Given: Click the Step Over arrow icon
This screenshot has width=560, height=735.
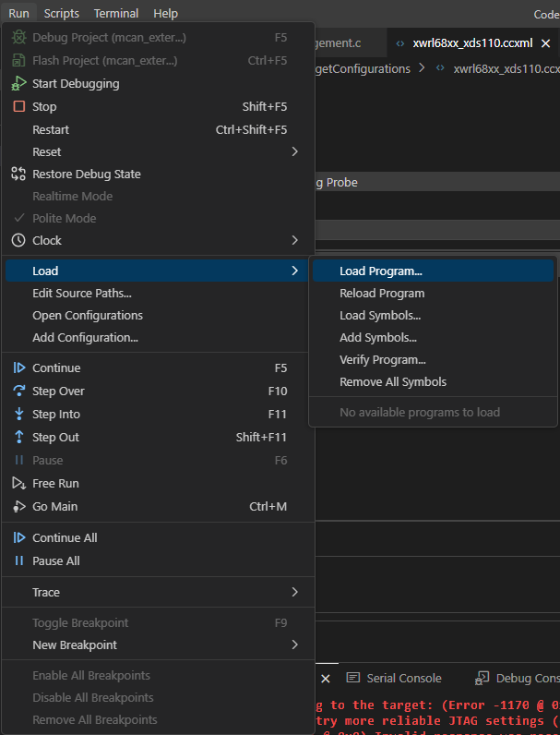Looking at the screenshot, I should [18, 391].
